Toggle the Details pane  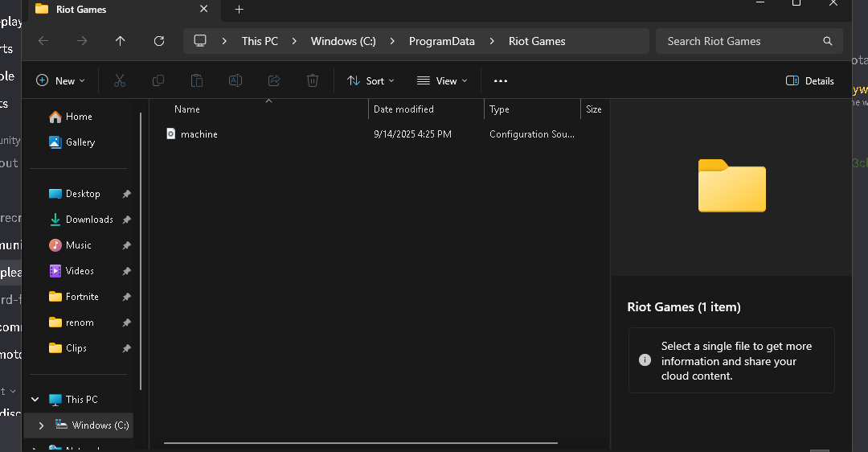click(x=809, y=81)
